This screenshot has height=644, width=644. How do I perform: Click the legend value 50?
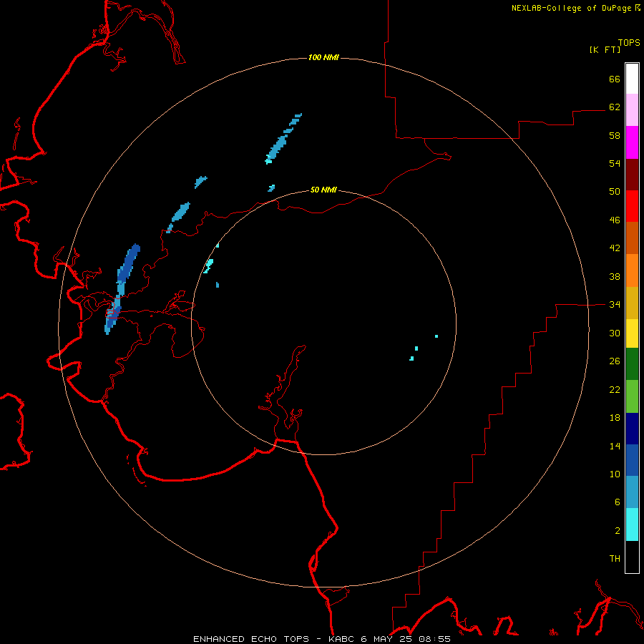click(x=615, y=191)
